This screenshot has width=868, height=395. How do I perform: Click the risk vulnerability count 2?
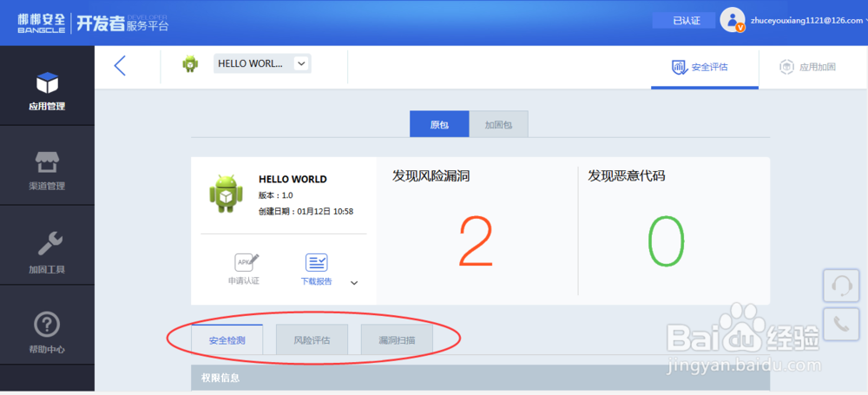click(x=476, y=242)
